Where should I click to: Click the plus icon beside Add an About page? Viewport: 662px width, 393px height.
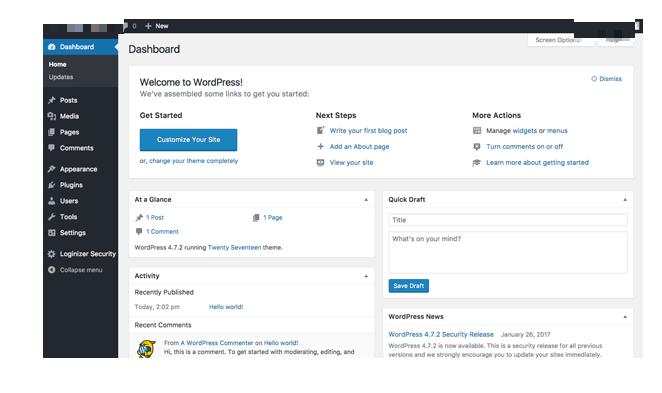[320, 146]
